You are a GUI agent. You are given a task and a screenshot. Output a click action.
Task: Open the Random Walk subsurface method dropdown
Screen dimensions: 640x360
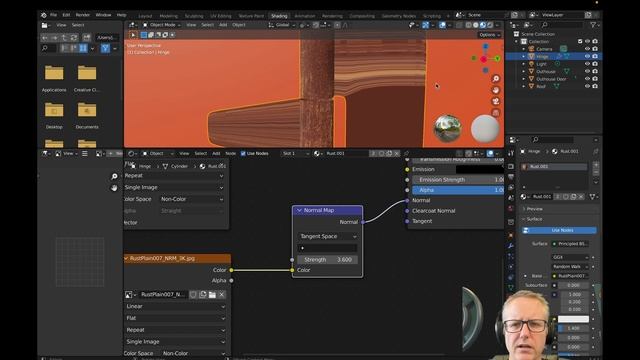click(x=570, y=267)
